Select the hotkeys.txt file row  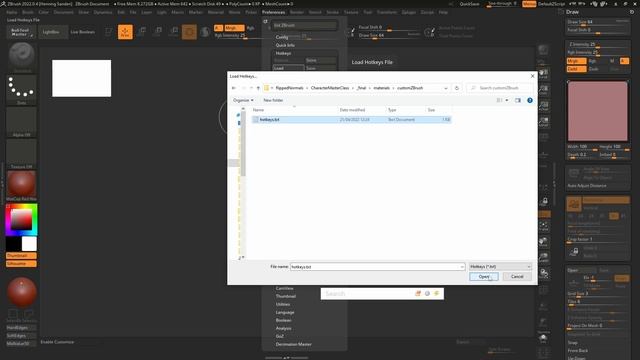[351, 120]
